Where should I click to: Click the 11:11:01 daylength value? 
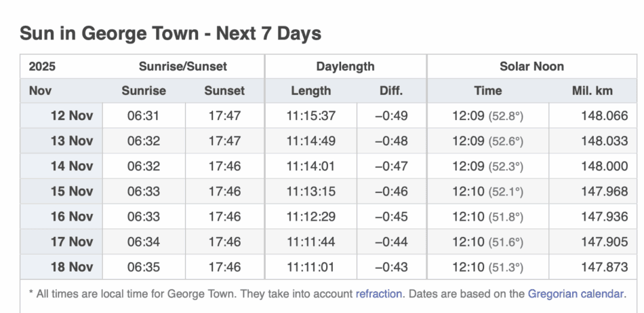tap(311, 267)
